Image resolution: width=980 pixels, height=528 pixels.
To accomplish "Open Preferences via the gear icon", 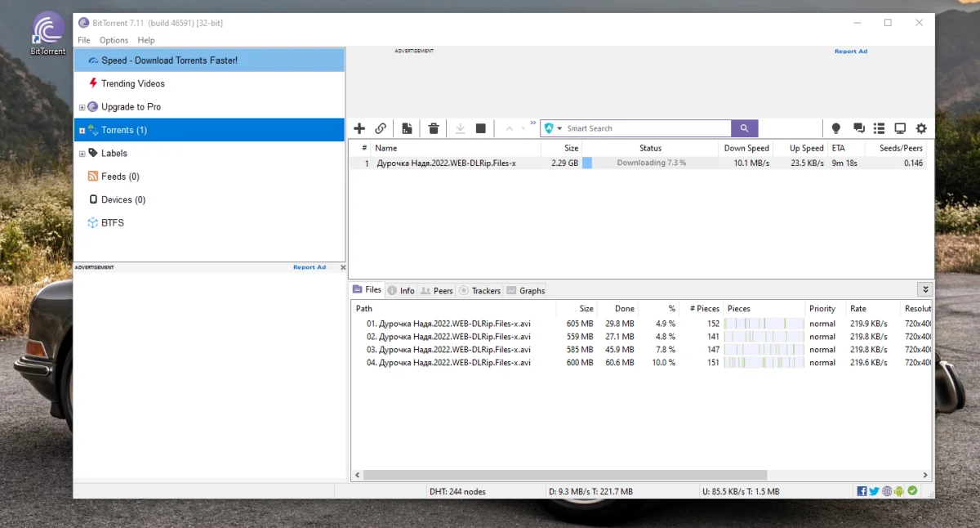I will tap(921, 128).
